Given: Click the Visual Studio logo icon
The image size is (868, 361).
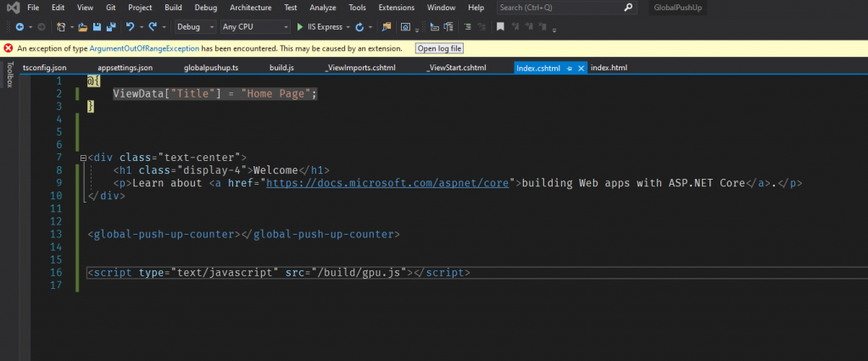Looking at the screenshot, I should click(12, 8).
